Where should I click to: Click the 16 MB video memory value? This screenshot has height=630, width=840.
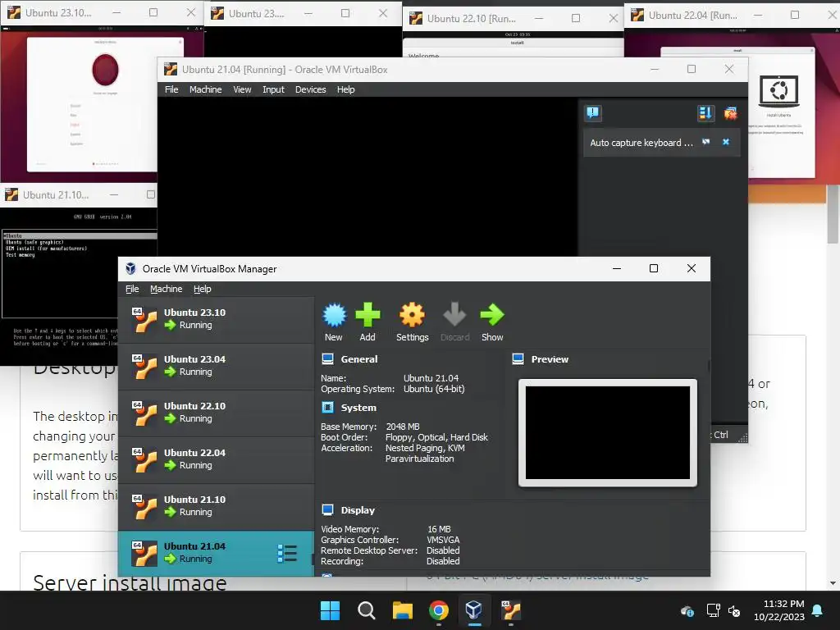point(439,529)
